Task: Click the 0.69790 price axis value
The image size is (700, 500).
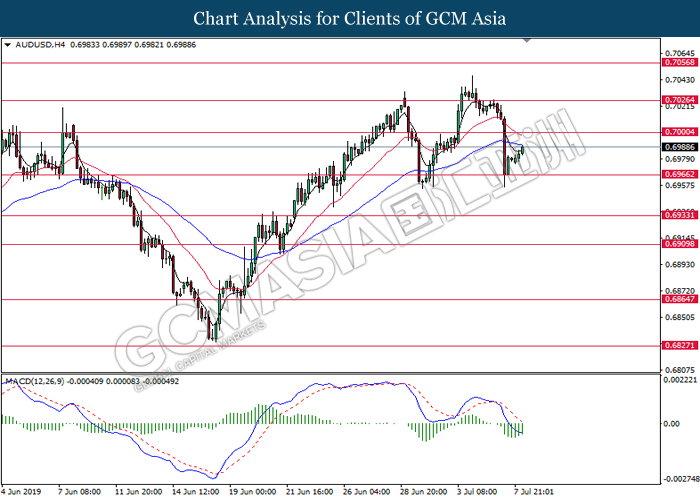Action: 680,159
